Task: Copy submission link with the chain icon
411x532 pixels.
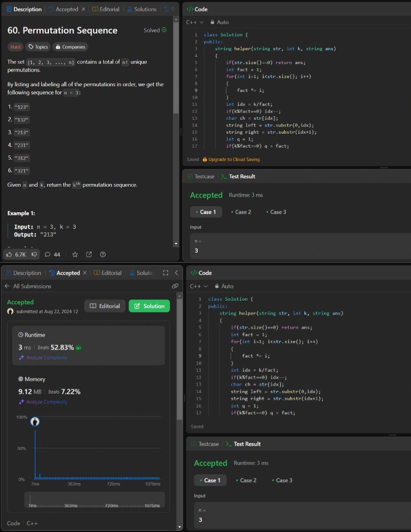Action: tap(175, 286)
